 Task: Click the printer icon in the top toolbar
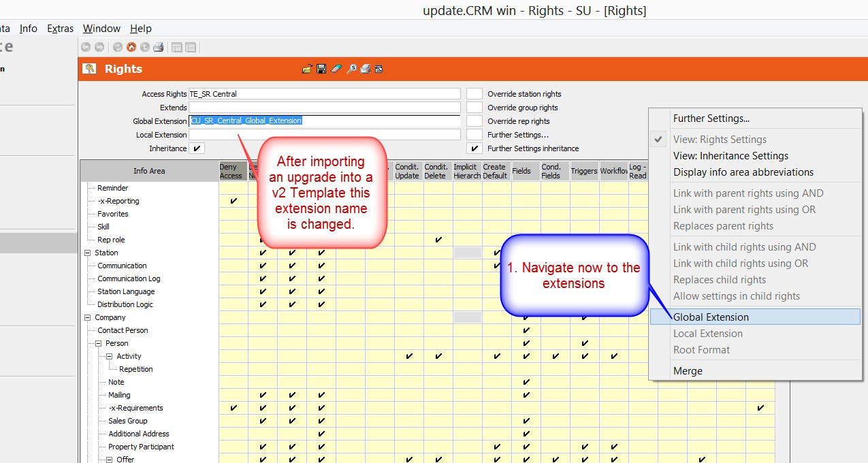click(158, 47)
